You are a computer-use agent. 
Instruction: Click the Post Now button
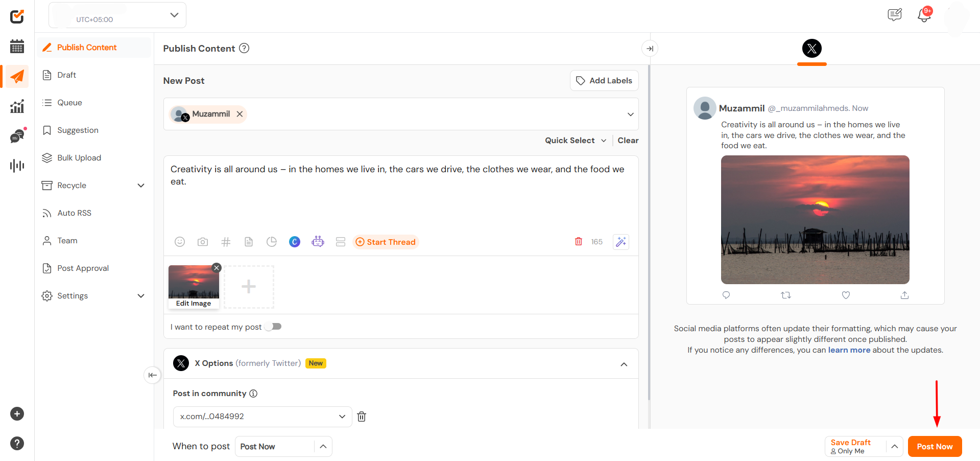tap(935, 447)
